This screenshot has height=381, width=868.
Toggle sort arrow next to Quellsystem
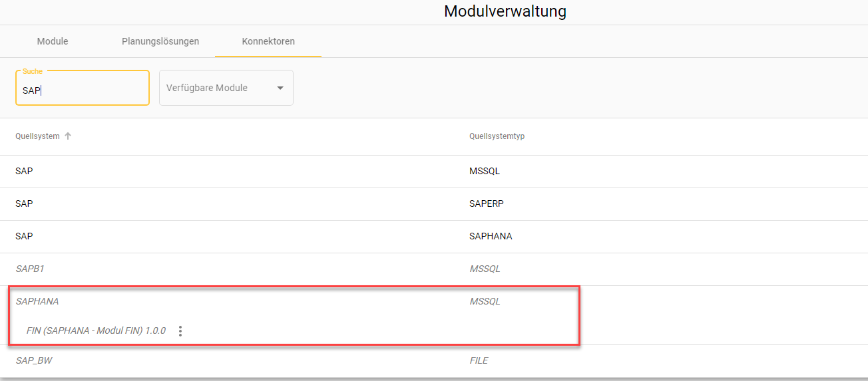68,136
